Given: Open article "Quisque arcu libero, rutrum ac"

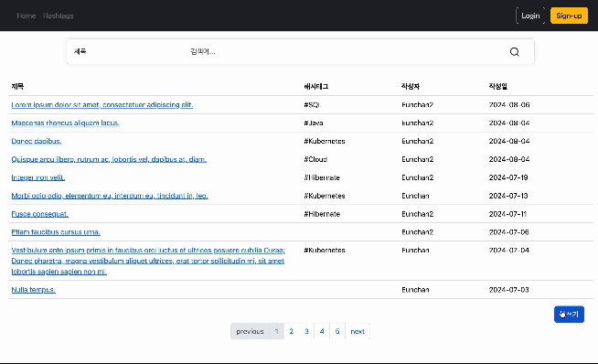Looking at the screenshot, I should [109, 159].
